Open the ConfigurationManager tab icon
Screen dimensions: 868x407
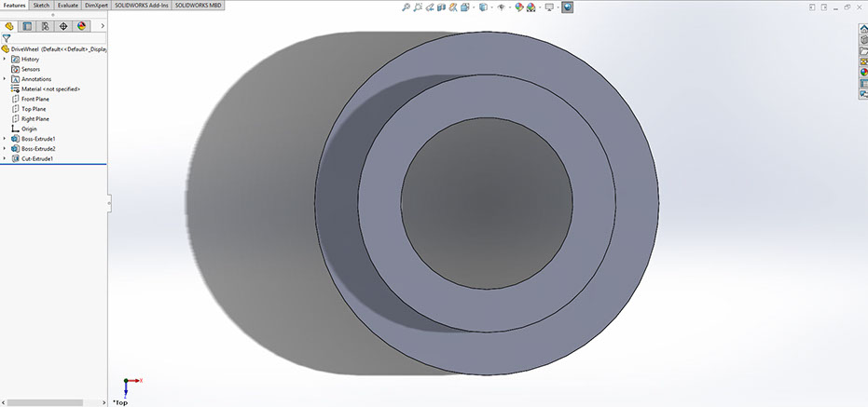tap(44, 26)
